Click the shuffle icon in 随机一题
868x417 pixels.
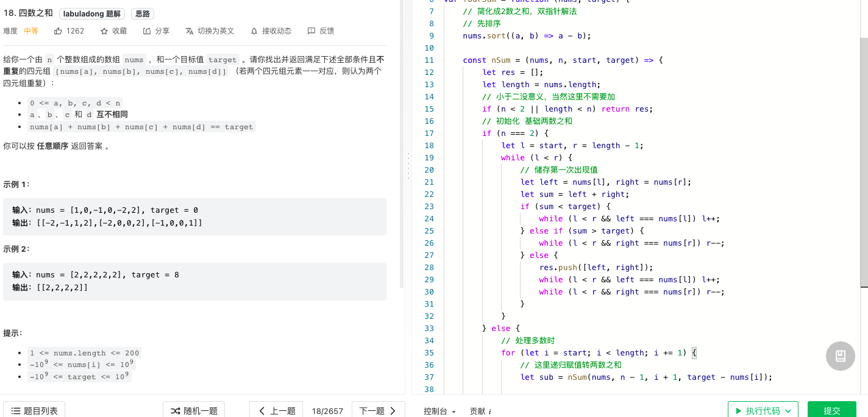[175, 411]
